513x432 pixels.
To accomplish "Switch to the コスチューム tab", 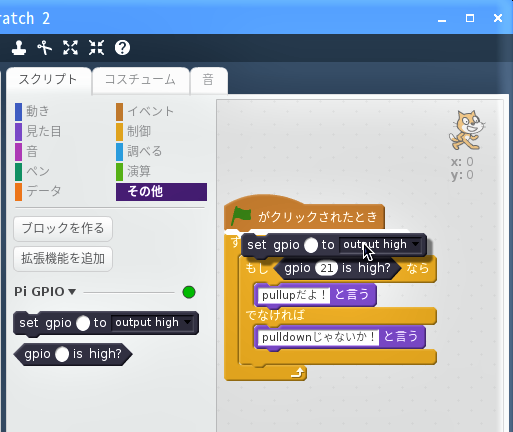I will point(140,80).
